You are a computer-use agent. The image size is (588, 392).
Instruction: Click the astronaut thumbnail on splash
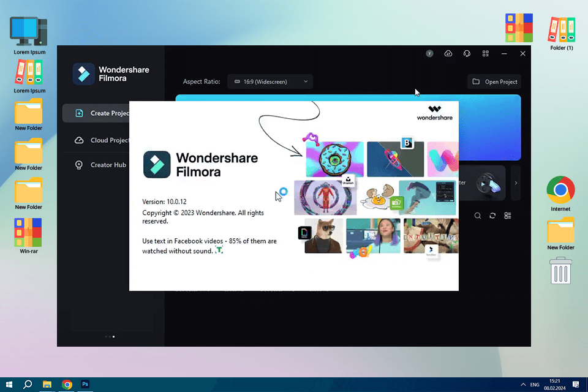325,198
